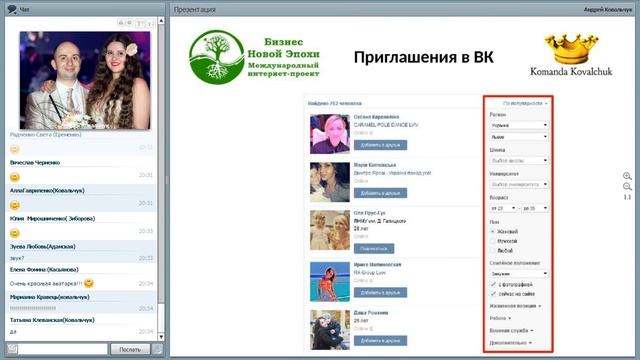Open the CARAMEL POLE DANCE user's avatar
Screen dimensions: 640x360
click(330, 134)
